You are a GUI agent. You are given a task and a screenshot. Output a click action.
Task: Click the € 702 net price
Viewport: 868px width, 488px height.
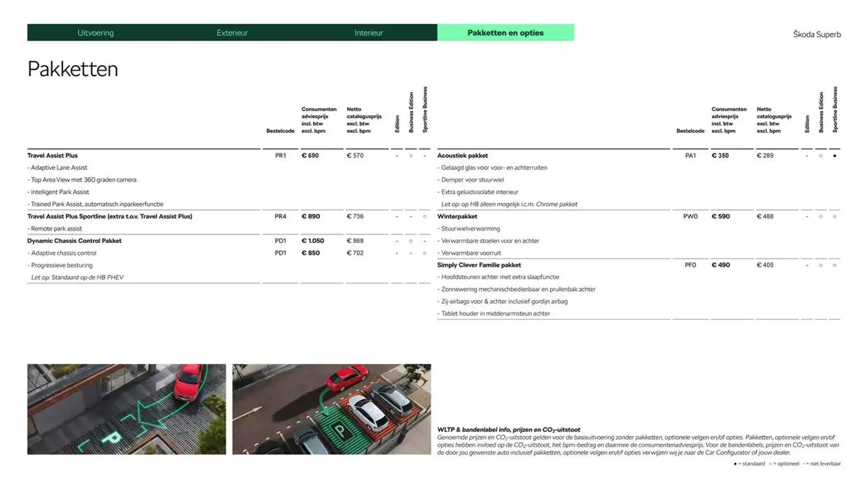coord(355,253)
